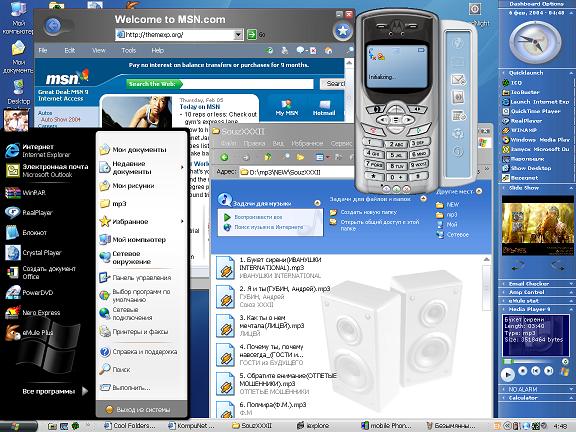Open the My MSN icon on MSN page
Screen dimensions: 576x432
tap(287, 108)
